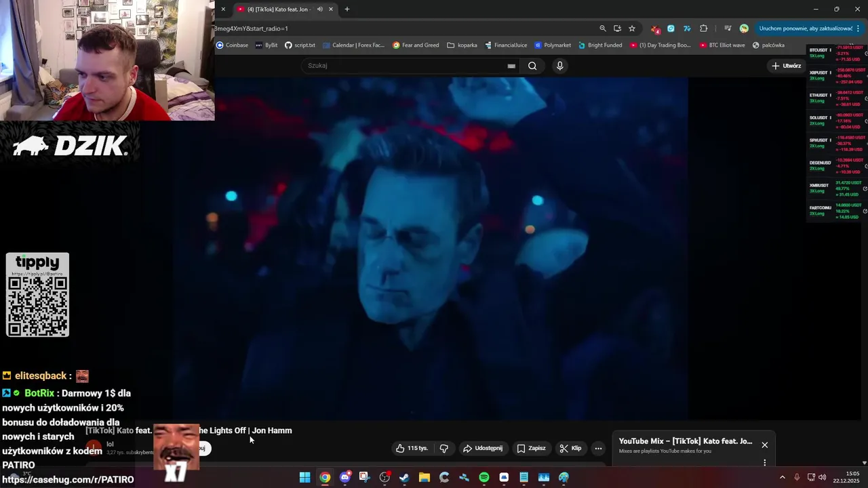Open the Chrome profile avatar
868x488 pixels.
point(744,28)
